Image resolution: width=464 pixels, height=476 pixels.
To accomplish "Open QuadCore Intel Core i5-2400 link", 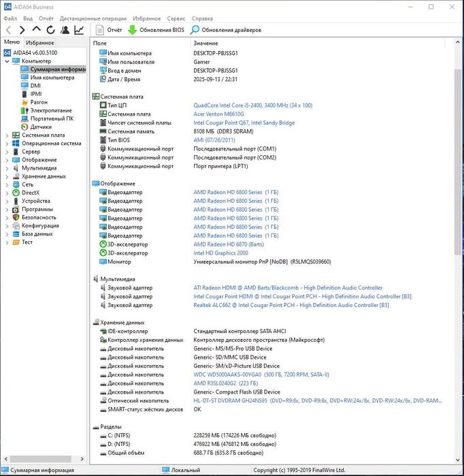I will tap(253, 106).
